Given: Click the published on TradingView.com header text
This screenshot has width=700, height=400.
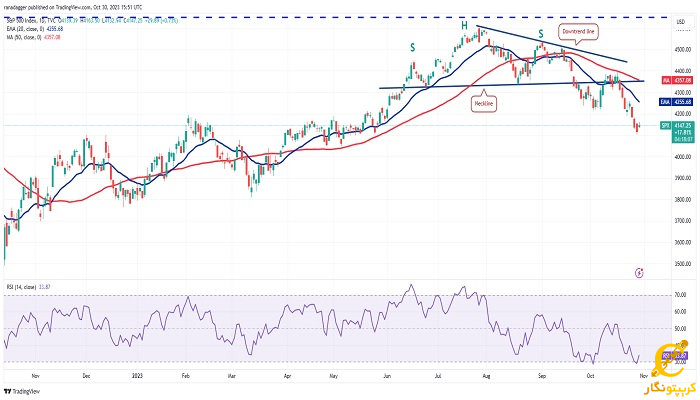Looking at the screenshot, I should [74, 8].
